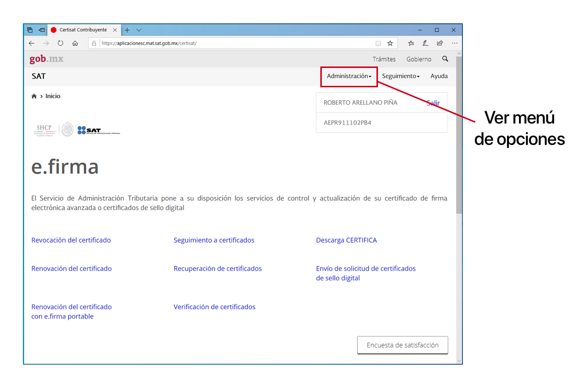Open Seguimiento a certificados link
The width and height of the screenshot is (588, 388).
[214, 240]
